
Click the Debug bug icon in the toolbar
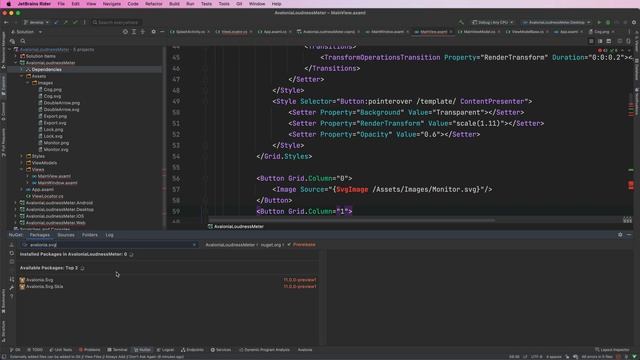pos(608,22)
